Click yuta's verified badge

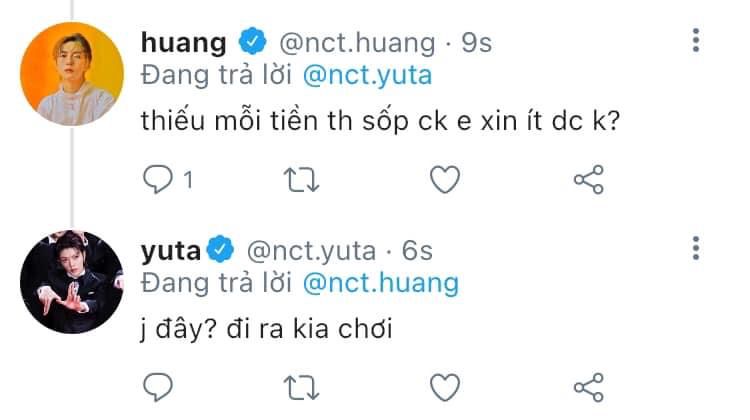[220, 249]
